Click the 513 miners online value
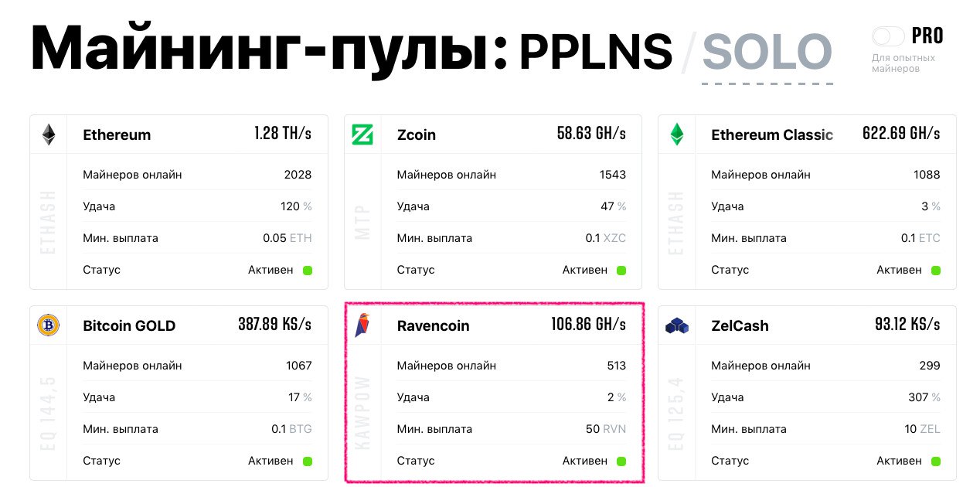 point(617,366)
